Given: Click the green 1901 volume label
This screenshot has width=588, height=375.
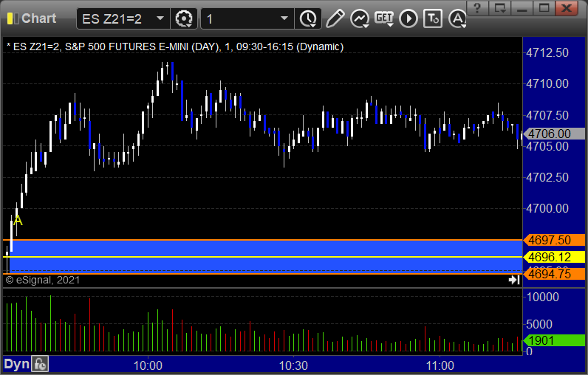Looking at the screenshot, I should coord(554,340).
